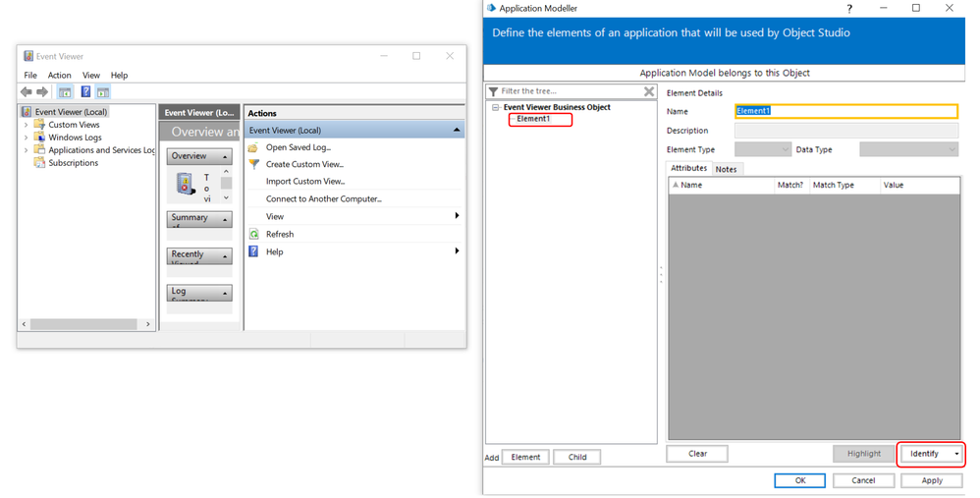
Task: Click the Help icon in Actions pane
Action: (x=253, y=251)
